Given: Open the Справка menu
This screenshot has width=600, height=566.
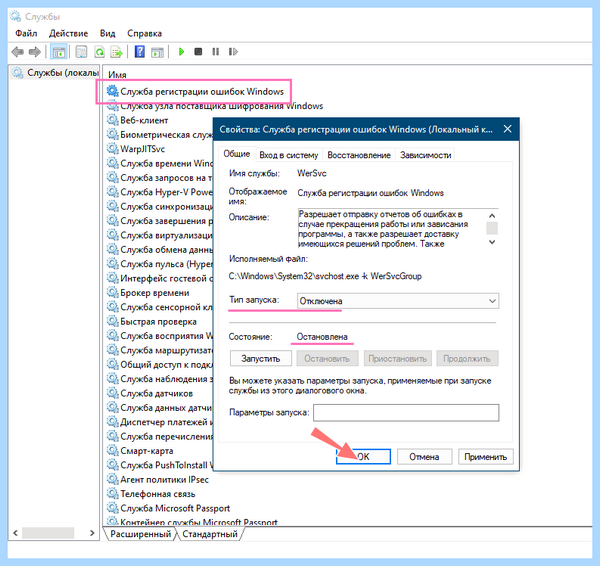Looking at the screenshot, I should 145,33.
